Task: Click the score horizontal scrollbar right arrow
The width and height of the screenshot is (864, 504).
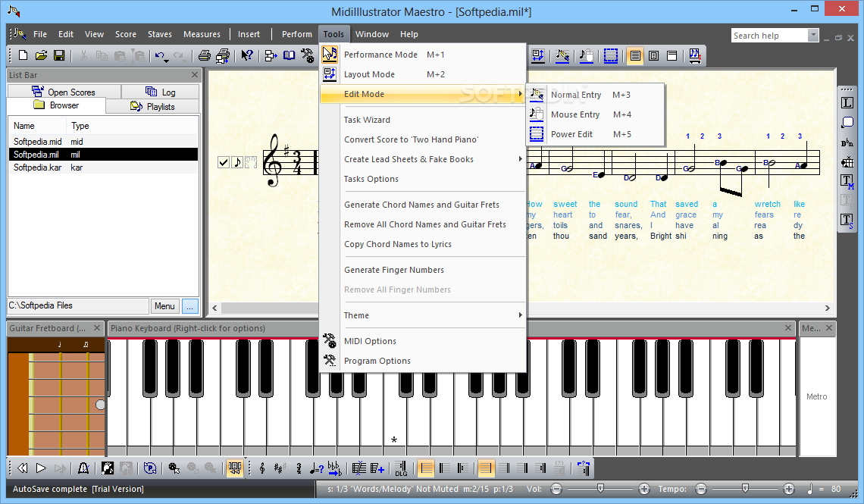Action: 827,308
